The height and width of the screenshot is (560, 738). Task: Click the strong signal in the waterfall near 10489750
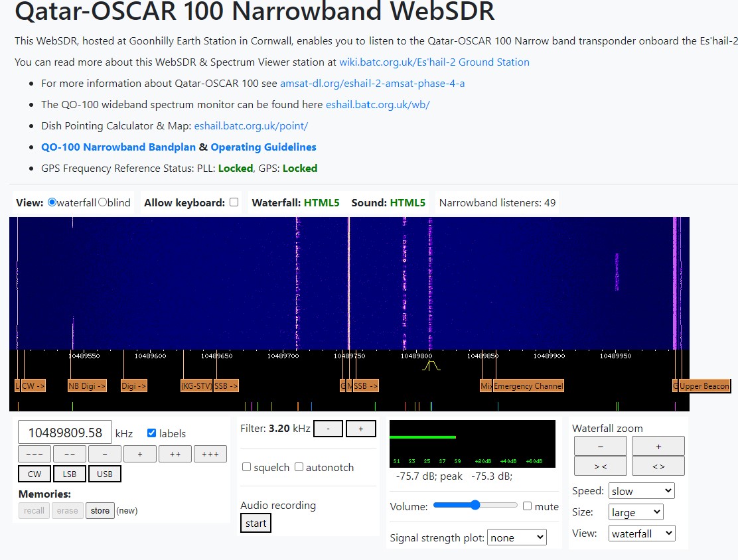click(x=349, y=283)
